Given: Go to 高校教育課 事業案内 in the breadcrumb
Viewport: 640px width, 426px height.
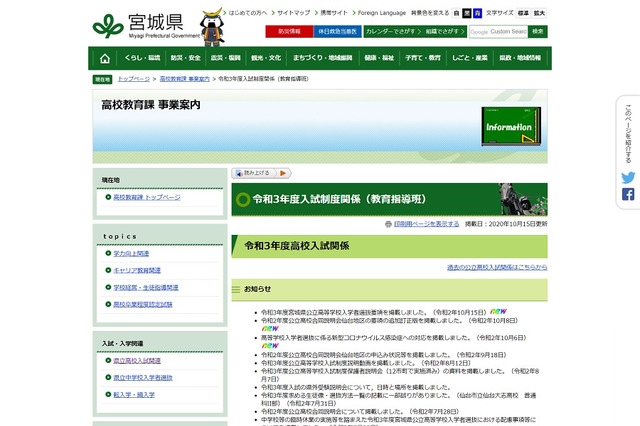Looking at the screenshot, I should tap(184, 79).
